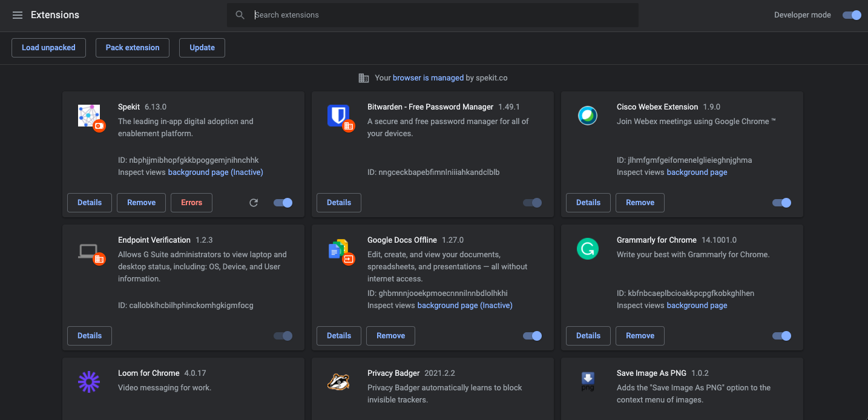868x420 pixels.
Task: Reload the Spekit extension
Action: pyautogui.click(x=254, y=203)
